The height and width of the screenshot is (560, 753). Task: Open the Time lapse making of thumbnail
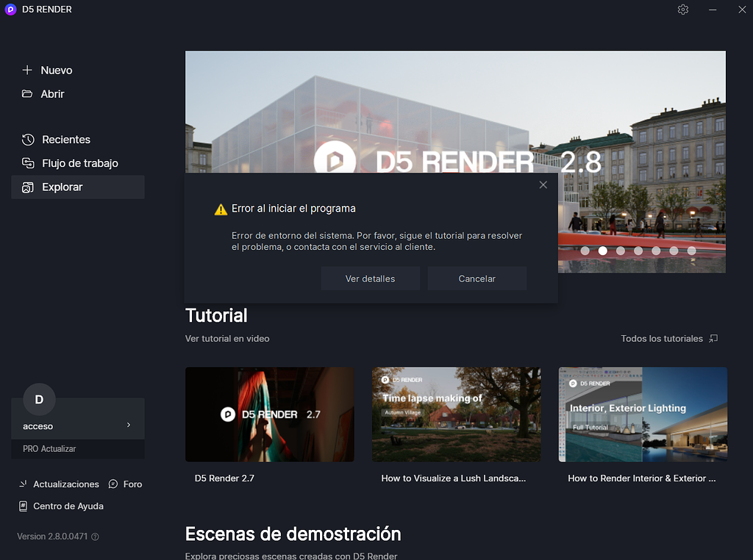456,414
